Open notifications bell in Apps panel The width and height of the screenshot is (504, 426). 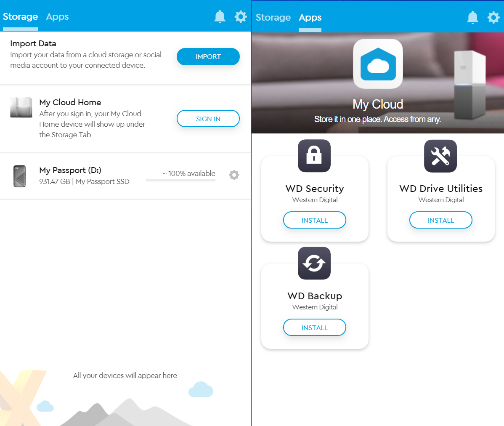[x=472, y=17]
